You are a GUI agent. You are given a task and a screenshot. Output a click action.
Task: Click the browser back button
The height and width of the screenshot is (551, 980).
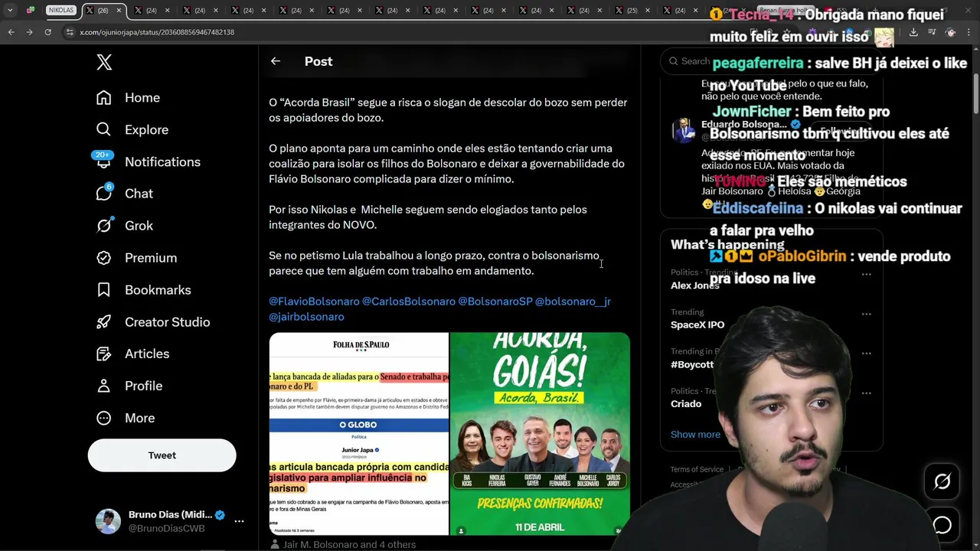[11, 32]
